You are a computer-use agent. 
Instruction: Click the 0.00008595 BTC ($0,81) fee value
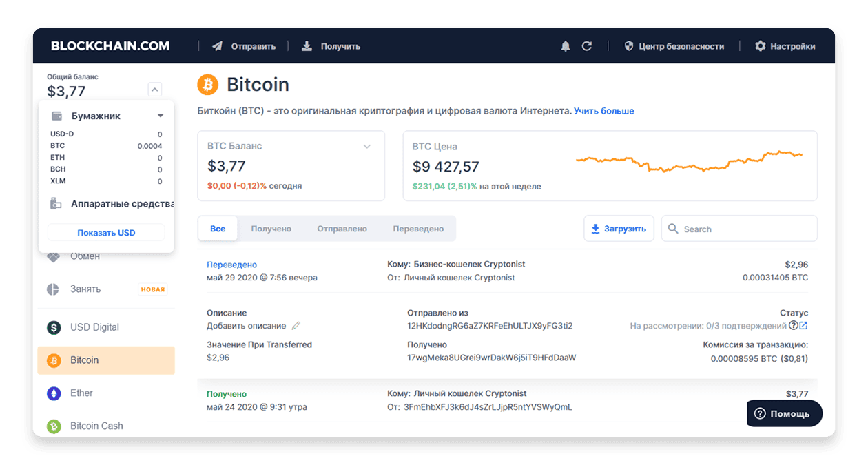(x=759, y=358)
